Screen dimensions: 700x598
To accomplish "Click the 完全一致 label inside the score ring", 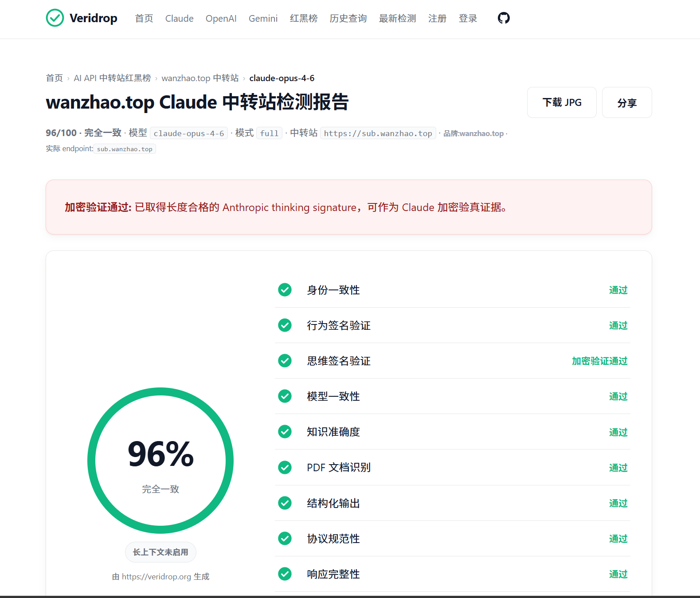I will [x=160, y=489].
